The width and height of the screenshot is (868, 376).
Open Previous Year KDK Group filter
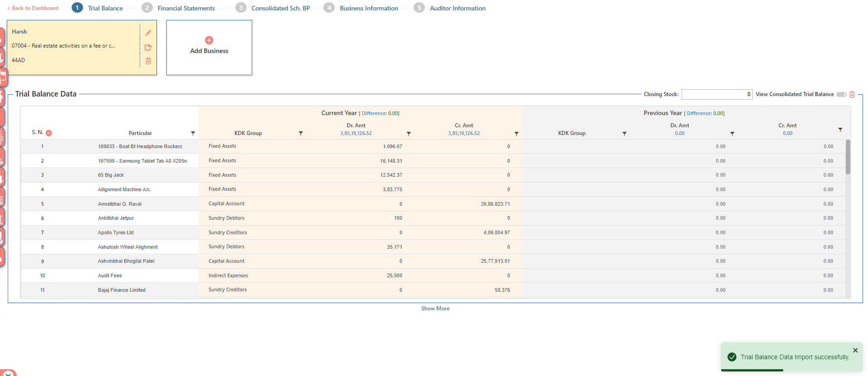pyautogui.click(x=624, y=134)
